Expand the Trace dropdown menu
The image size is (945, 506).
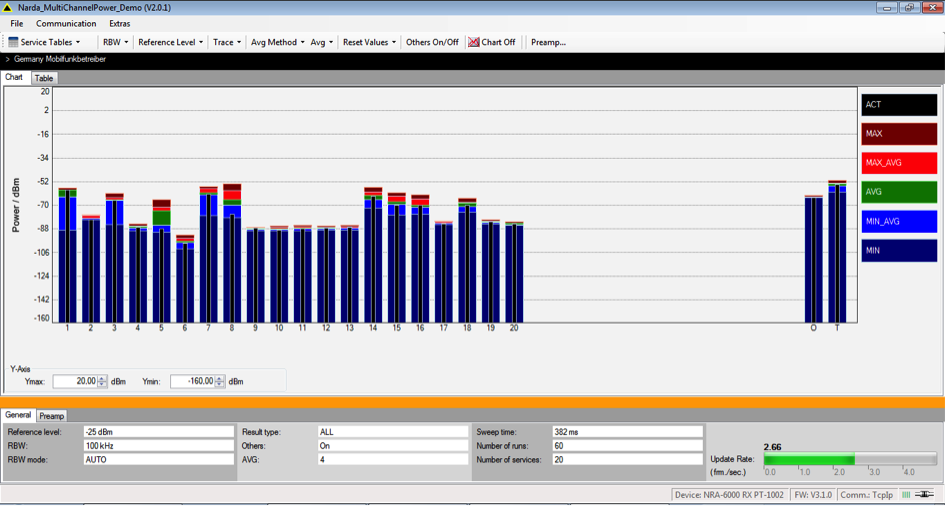point(227,42)
